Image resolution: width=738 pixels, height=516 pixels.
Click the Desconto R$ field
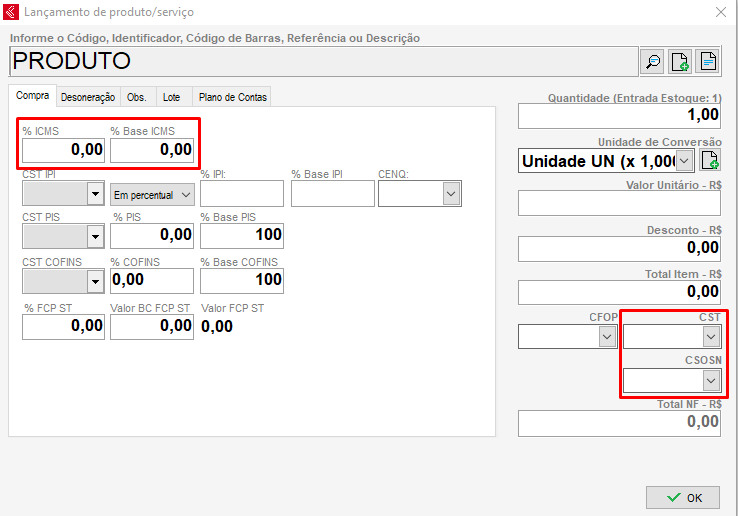[619, 248]
